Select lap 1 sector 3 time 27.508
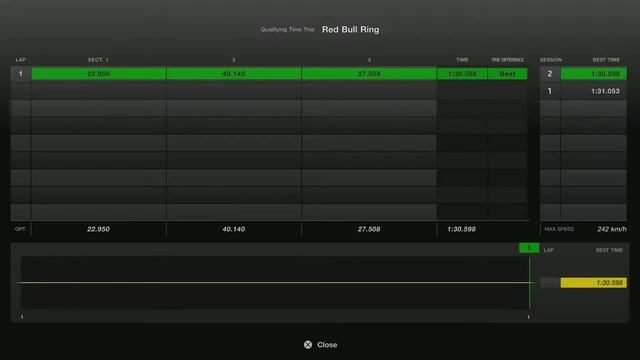Viewport: 640px width, 360px height. point(369,74)
